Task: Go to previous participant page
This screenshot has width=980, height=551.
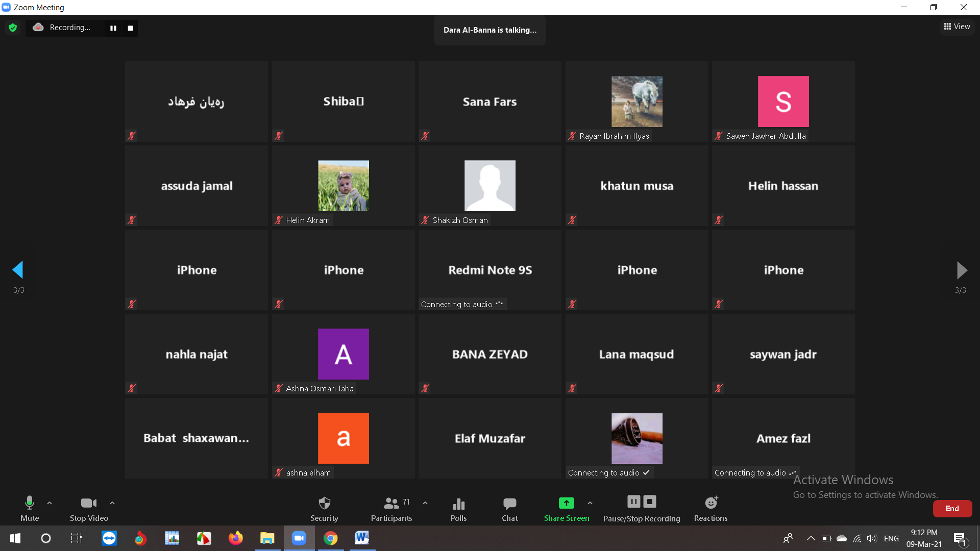Action: coord(18,270)
